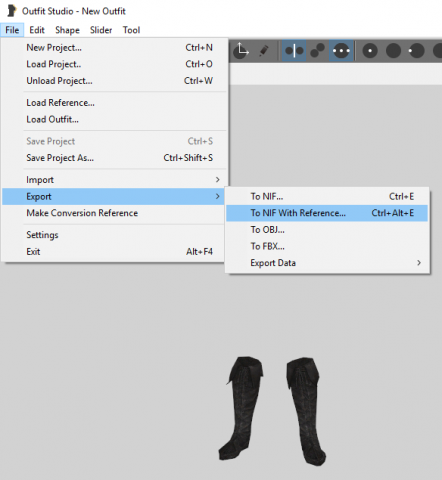Click Load Outfit menu entry
The image size is (442, 480).
[x=114, y=119]
